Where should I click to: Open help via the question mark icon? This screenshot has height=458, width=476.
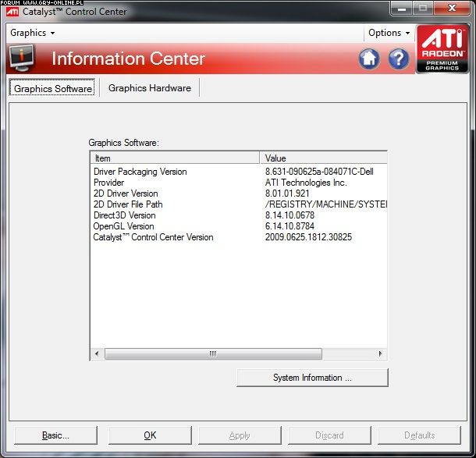click(399, 59)
